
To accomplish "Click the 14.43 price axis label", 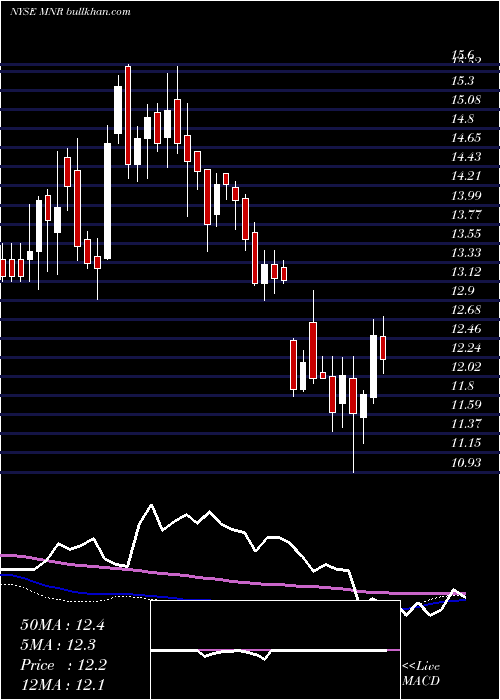I will [x=466, y=157].
